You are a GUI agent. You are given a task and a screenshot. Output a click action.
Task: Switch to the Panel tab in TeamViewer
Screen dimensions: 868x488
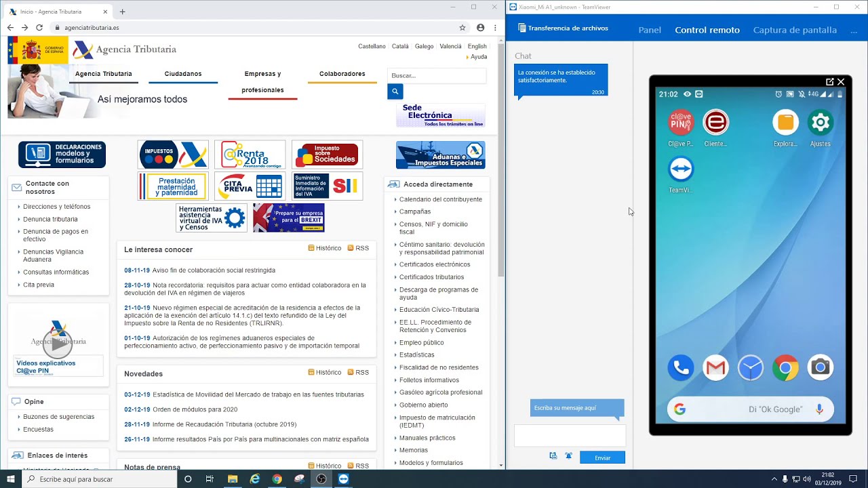(x=650, y=30)
